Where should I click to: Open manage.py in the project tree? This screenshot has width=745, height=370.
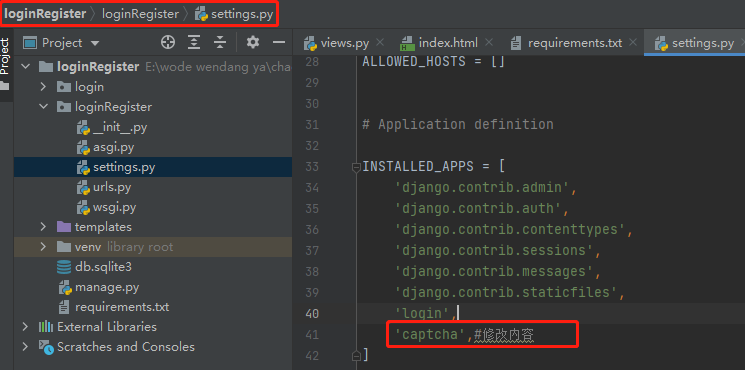click(153, 287)
